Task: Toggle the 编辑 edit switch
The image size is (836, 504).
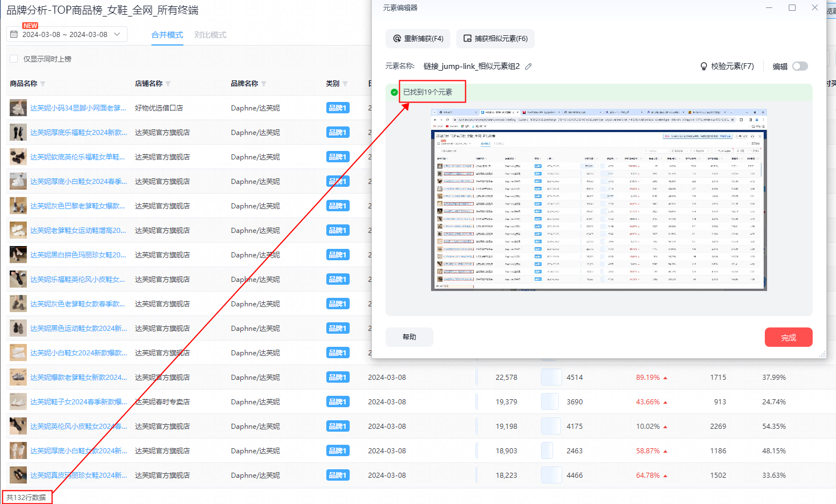Action: (x=800, y=66)
